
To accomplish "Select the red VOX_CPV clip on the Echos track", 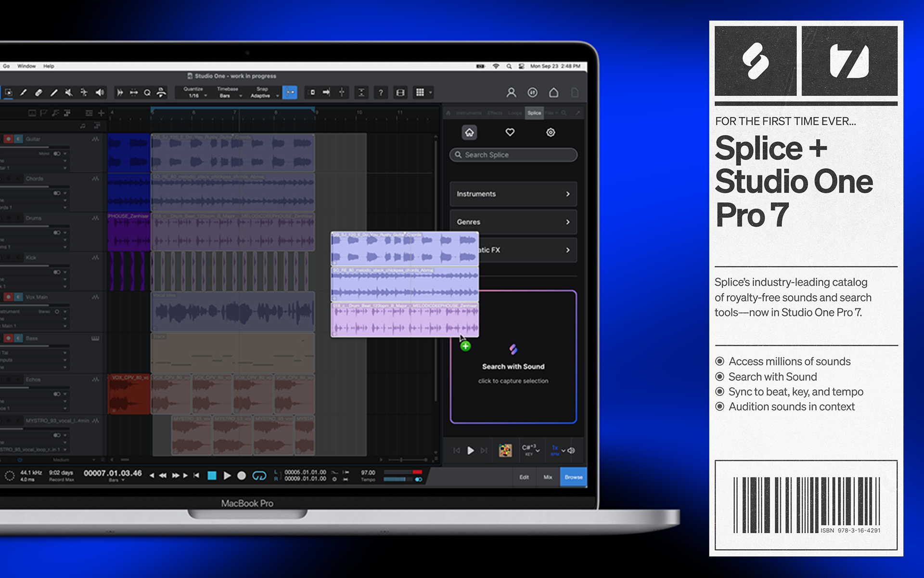I will pos(129,394).
